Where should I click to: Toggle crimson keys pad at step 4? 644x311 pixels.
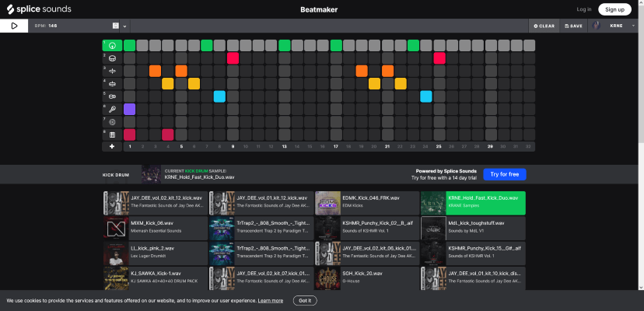pyautogui.click(x=168, y=135)
